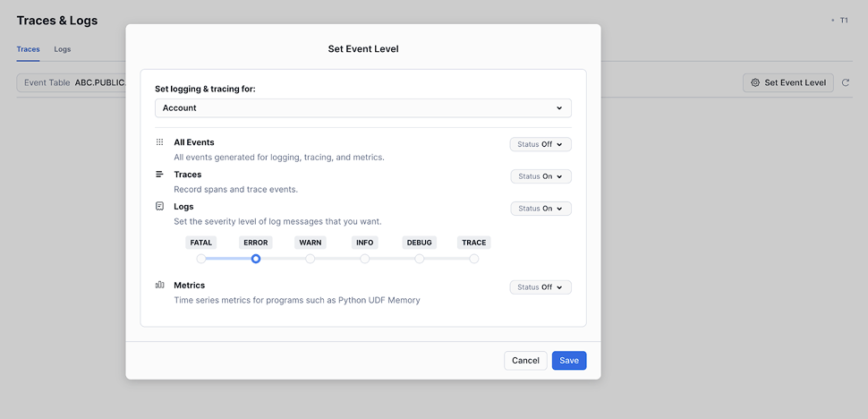Click the Metrics bar chart icon

click(x=159, y=285)
